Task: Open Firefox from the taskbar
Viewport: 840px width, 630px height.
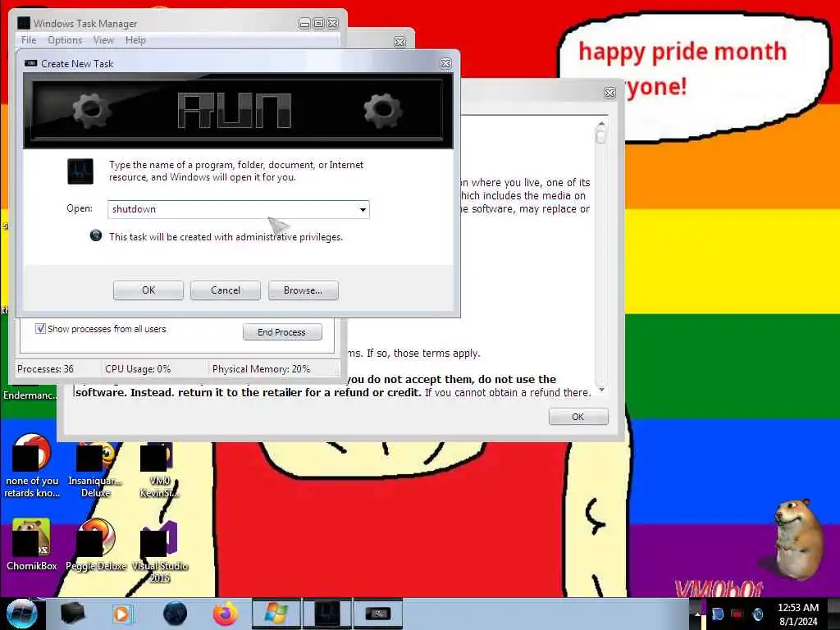Action: (226, 614)
